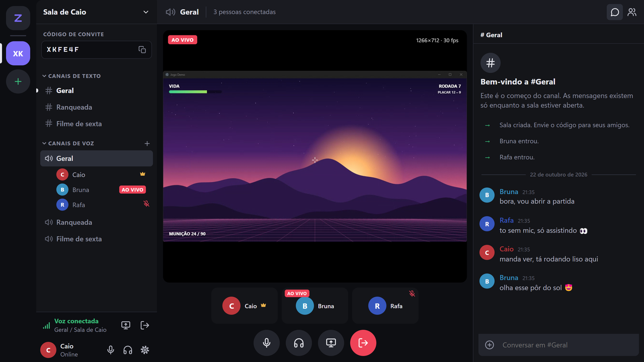The image size is (644, 362).
Task: Collapse Canais de Texto section
Action: [72, 76]
